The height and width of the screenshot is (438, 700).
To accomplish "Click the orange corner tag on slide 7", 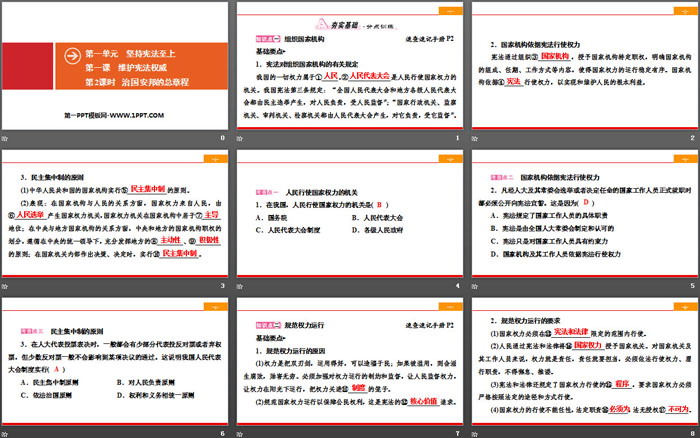I will [450, 306].
